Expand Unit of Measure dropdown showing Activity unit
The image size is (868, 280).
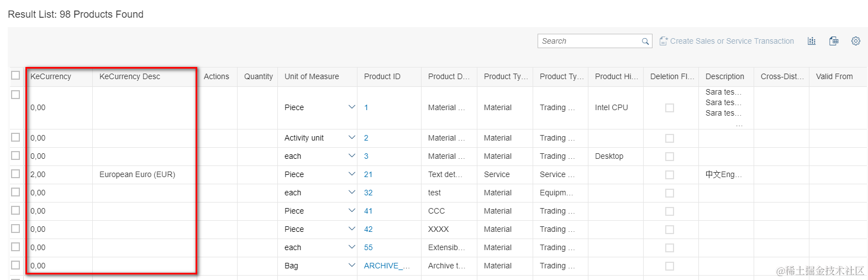pos(351,138)
